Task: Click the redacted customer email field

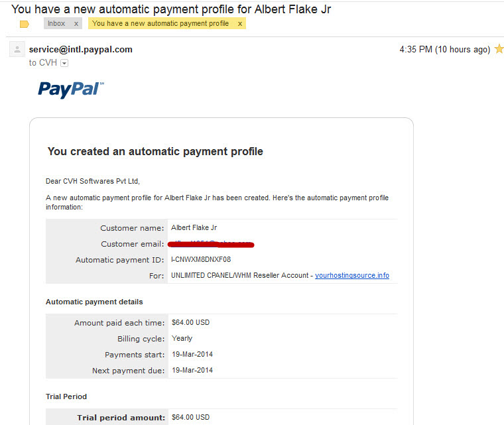Action: click(x=211, y=245)
